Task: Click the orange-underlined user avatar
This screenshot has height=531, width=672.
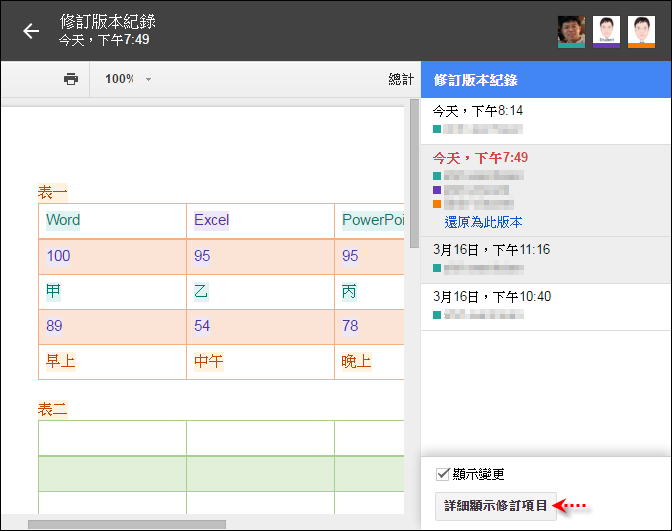Action: point(641,32)
